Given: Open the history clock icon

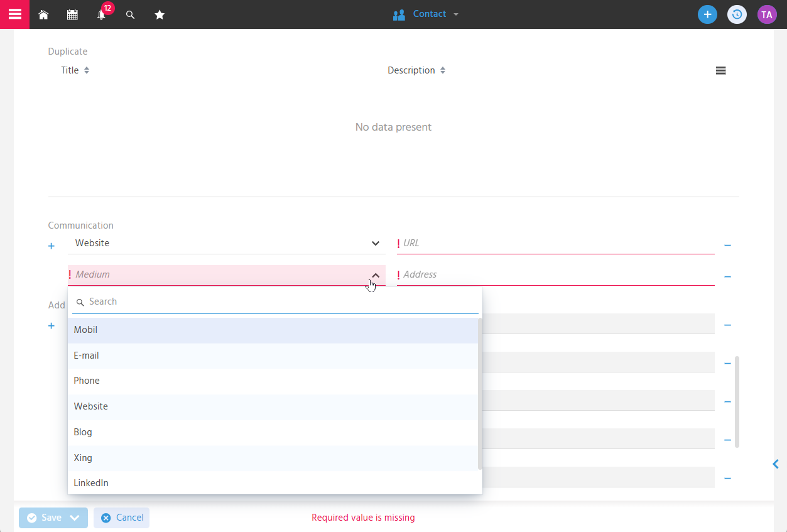Looking at the screenshot, I should click(737, 14).
